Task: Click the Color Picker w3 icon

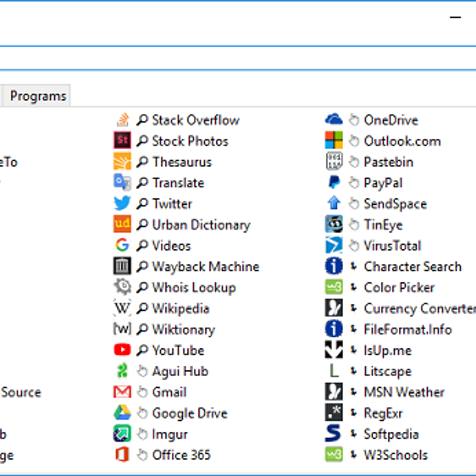Action: (x=334, y=287)
